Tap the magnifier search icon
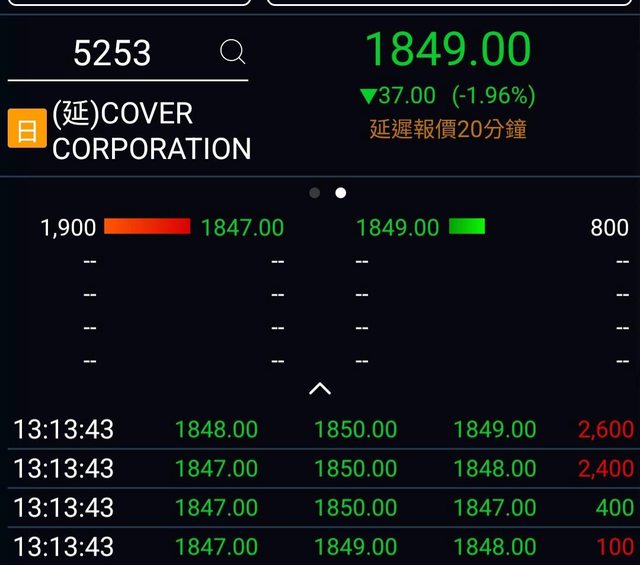Viewport: 640px width, 565px height. tap(232, 52)
